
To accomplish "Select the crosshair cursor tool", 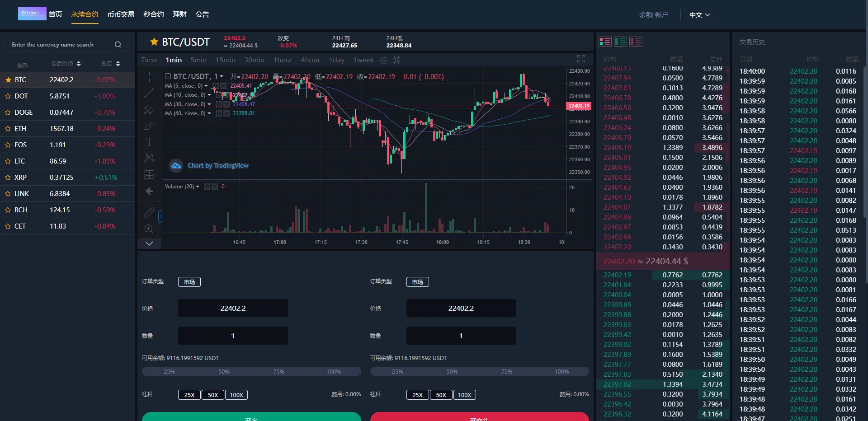I will (x=149, y=77).
